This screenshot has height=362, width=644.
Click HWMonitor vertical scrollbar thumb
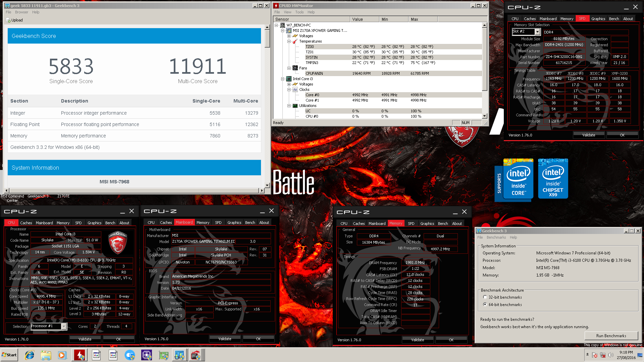[484, 59]
